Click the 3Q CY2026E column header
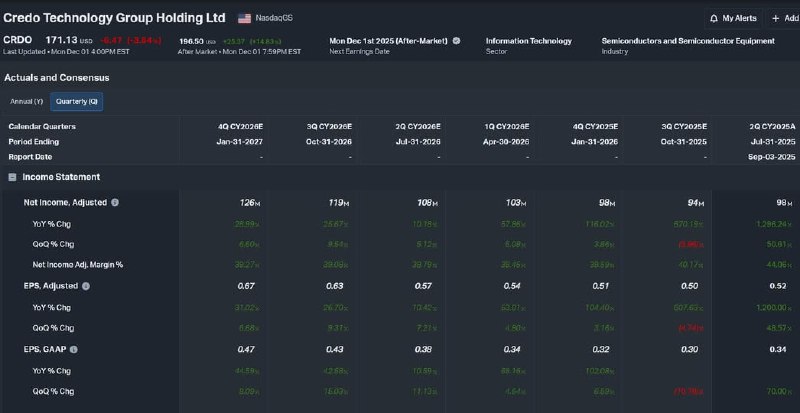The width and height of the screenshot is (800, 413). pos(329,127)
